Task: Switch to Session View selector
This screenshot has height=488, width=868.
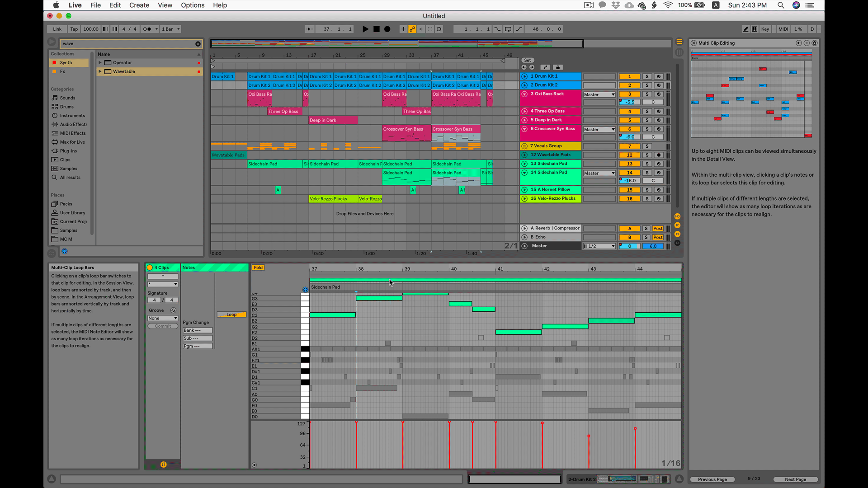Action: pos(679,52)
